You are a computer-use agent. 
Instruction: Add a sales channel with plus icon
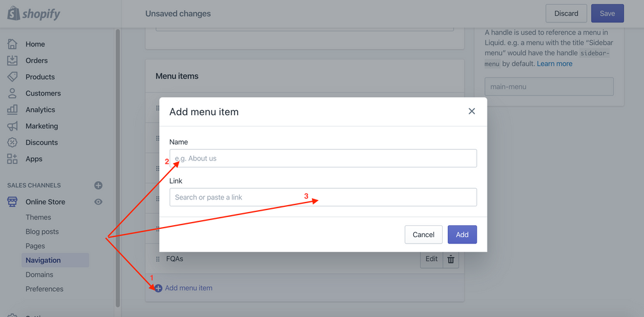[98, 186]
